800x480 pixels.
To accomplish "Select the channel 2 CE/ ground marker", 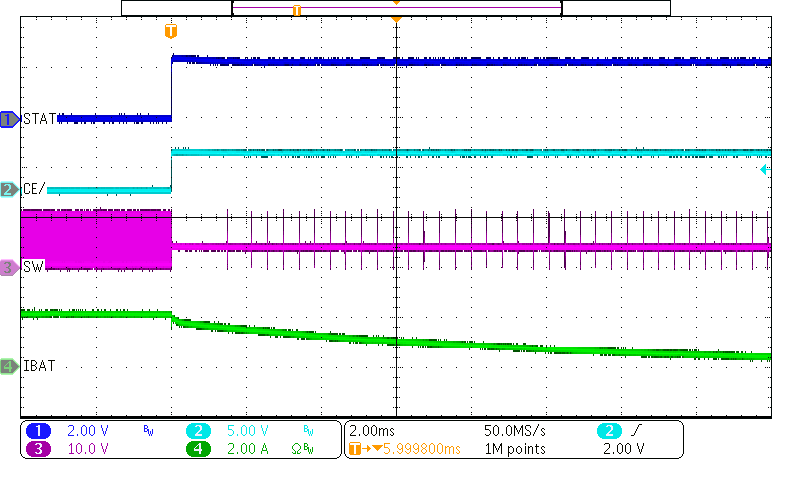I will [x=9, y=189].
